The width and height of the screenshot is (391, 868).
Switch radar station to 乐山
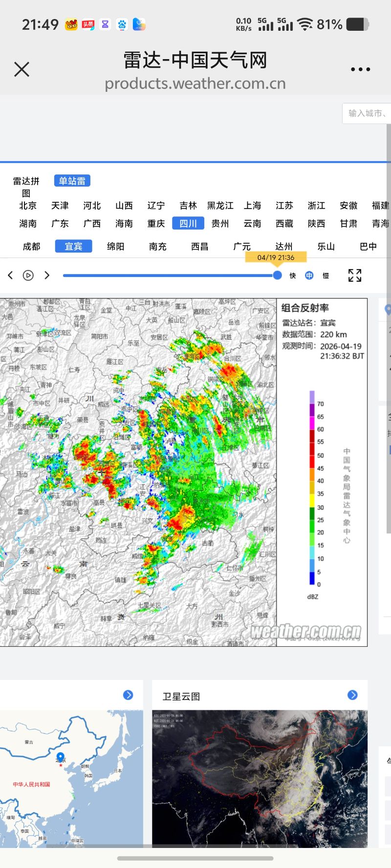point(326,247)
